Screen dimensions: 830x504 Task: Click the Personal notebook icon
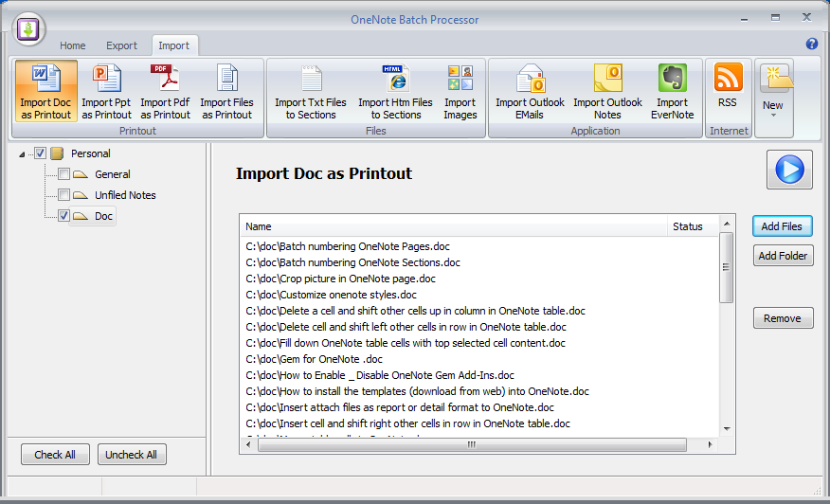(57, 153)
